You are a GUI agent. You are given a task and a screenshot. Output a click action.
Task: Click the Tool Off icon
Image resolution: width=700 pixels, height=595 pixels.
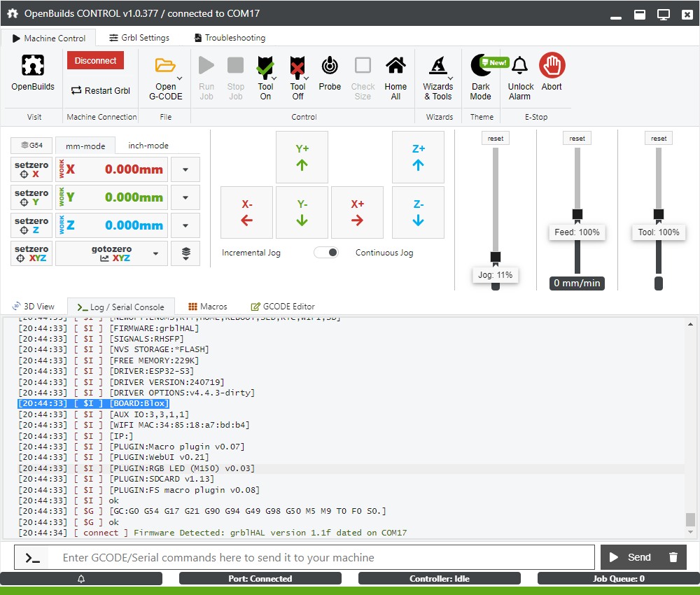pos(297,66)
